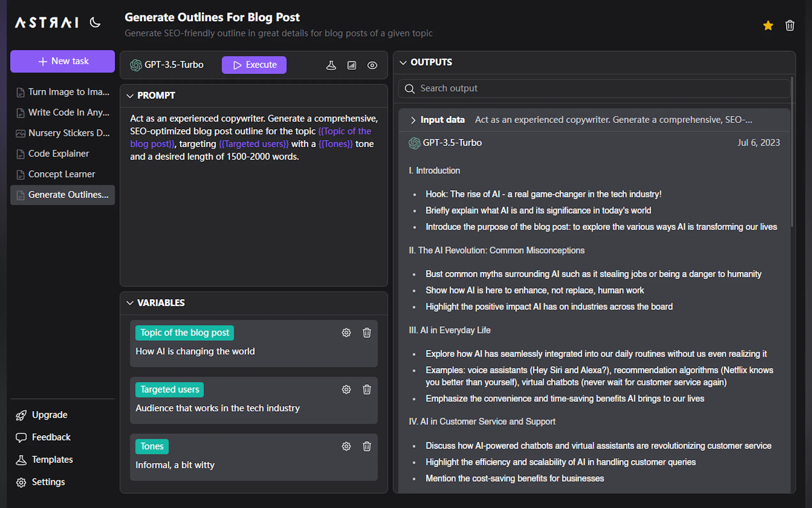
Task: Toggle the eye preview icon
Action: [x=372, y=65]
